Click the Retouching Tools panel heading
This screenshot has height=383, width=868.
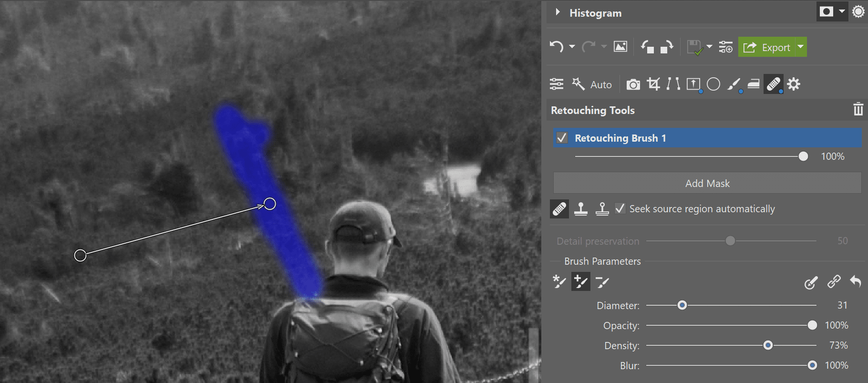593,110
